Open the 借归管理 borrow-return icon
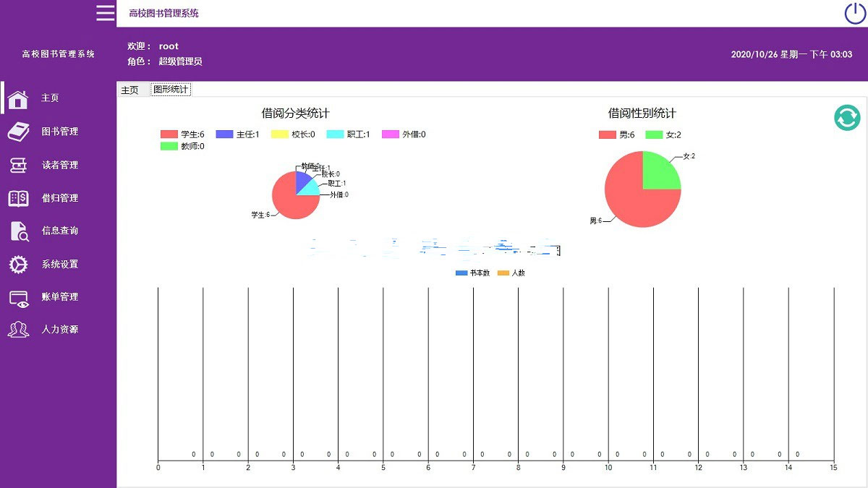This screenshot has height=488, width=868. pyautogui.click(x=18, y=198)
